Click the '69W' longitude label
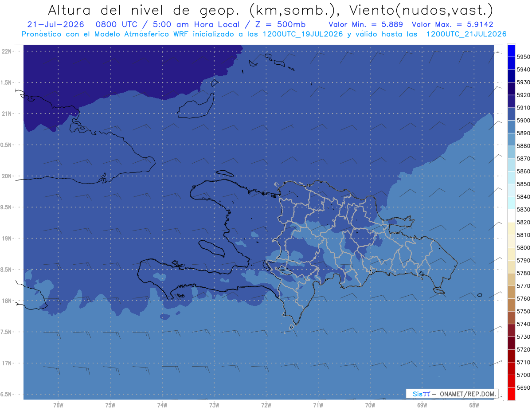The width and height of the screenshot is (532, 411). 422,405
